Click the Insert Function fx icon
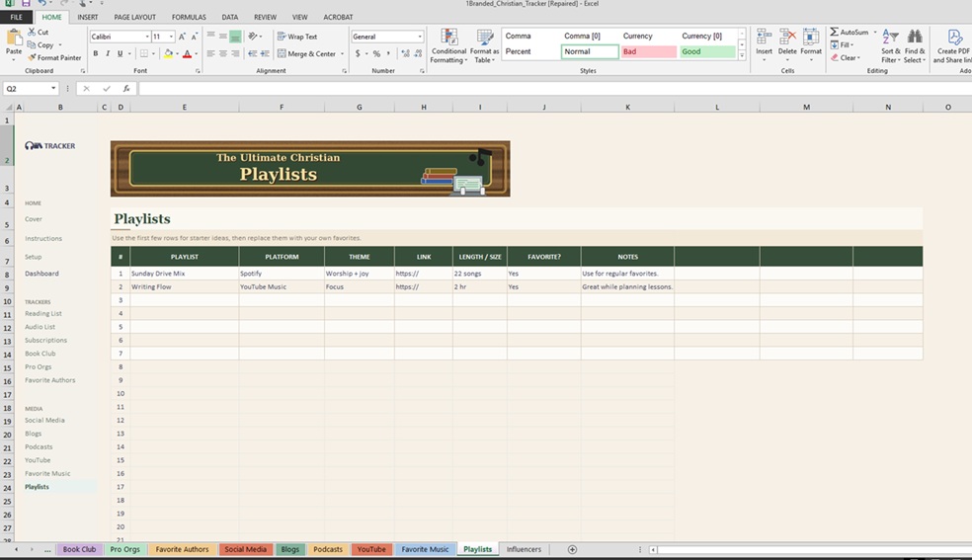The width and height of the screenshot is (972, 560). pos(126,89)
